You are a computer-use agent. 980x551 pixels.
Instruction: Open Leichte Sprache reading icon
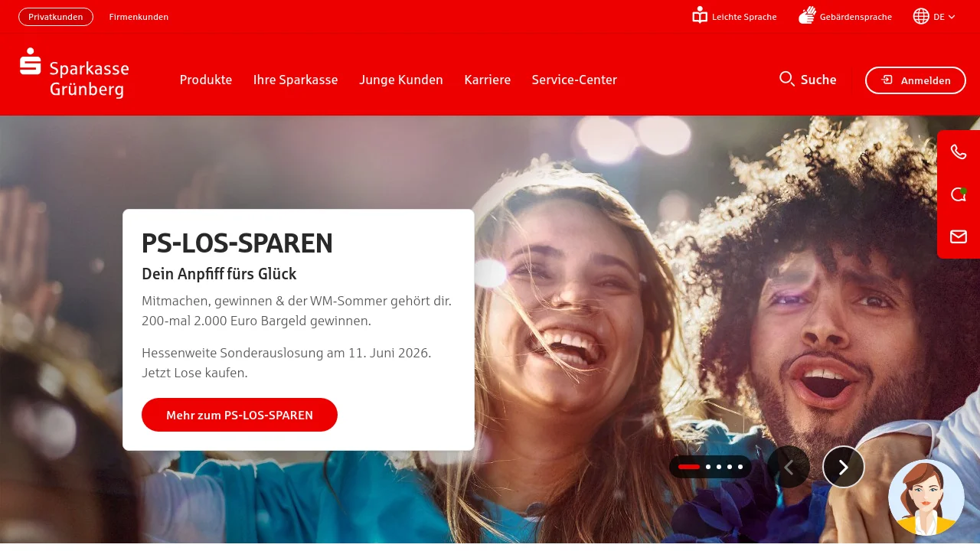(700, 15)
